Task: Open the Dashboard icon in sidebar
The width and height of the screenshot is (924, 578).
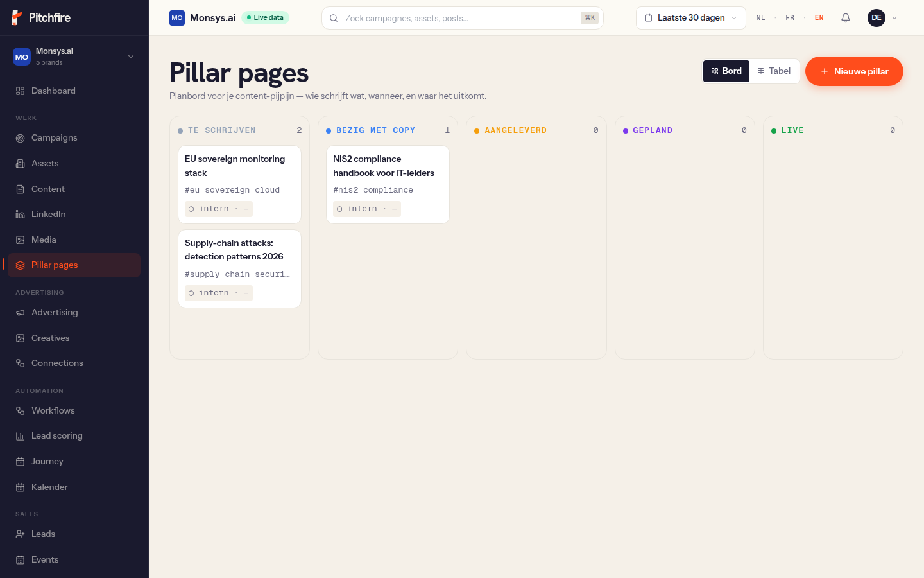Action: (21, 91)
